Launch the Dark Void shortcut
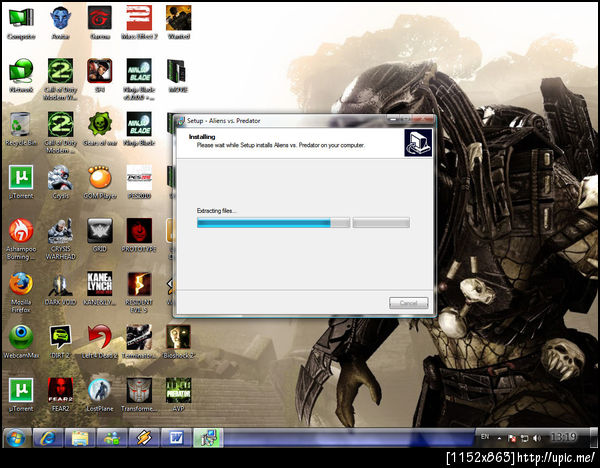The width and height of the screenshot is (600, 468). (x=60, y=289)
